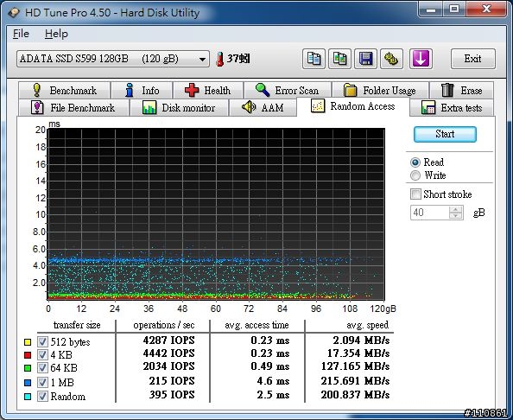
Task: Switch to the Benchmark tab
Action: [x=65, y=90]
